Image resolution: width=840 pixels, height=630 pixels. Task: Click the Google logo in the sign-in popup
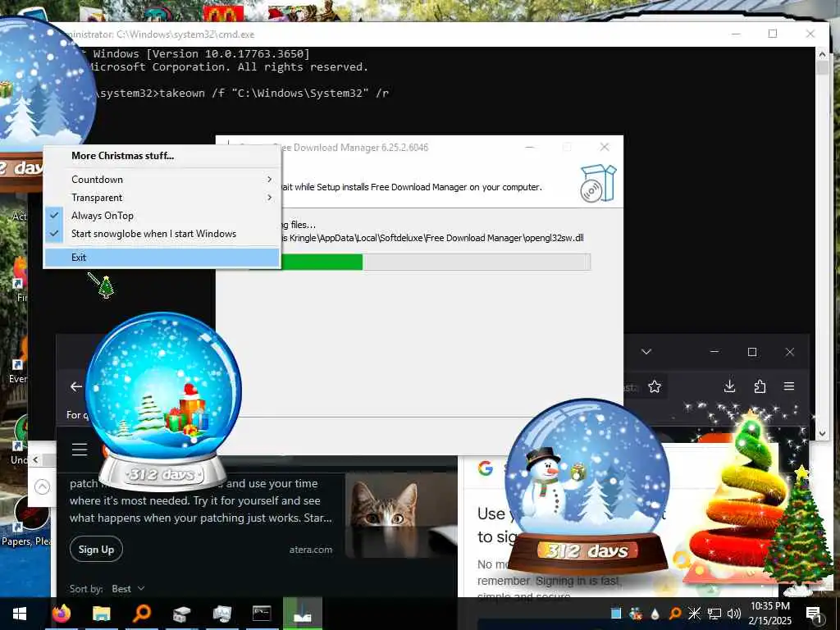(x=486, y=468)
